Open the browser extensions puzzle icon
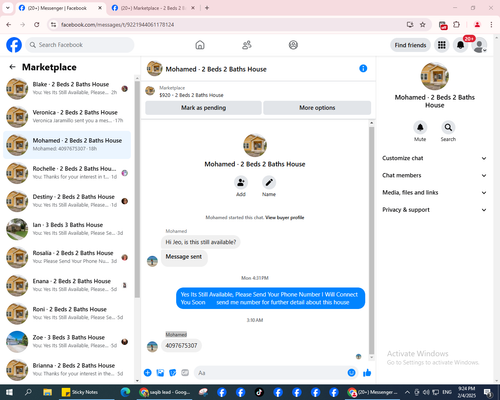Image resolution: width=500 pixels, height=400 pixels. [456, 25]
